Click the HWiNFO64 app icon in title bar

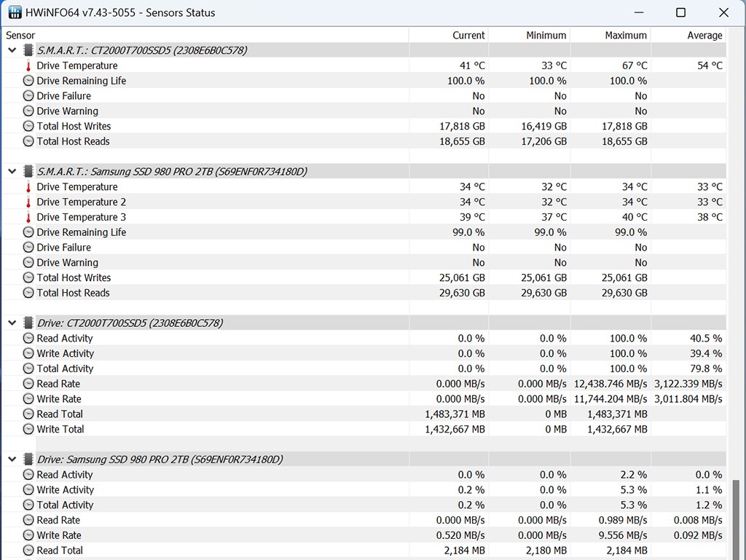[x=15, y=12]
